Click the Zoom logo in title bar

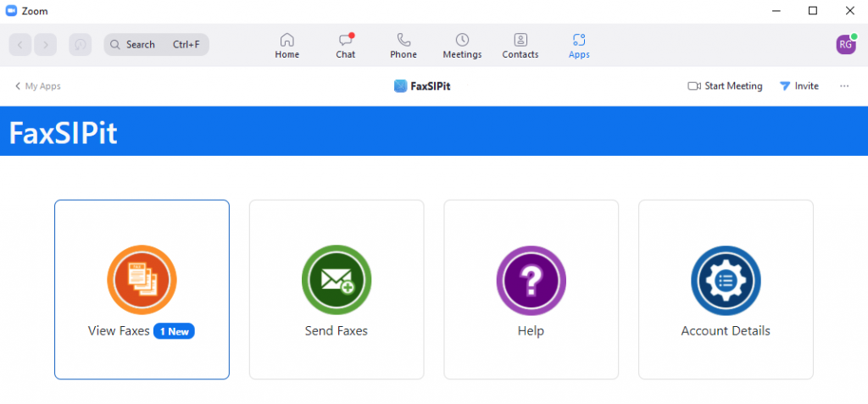(x=11, y=11)
